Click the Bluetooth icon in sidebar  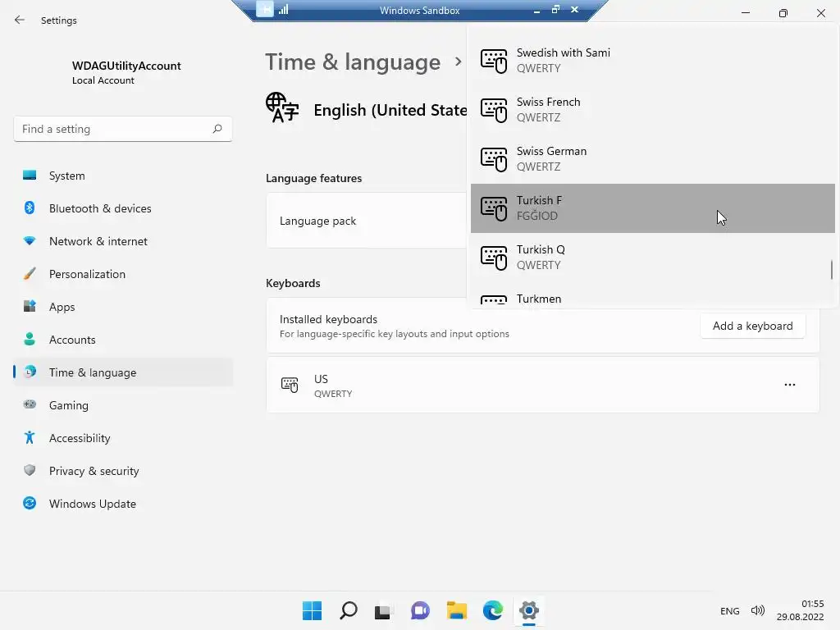point(30,208)
